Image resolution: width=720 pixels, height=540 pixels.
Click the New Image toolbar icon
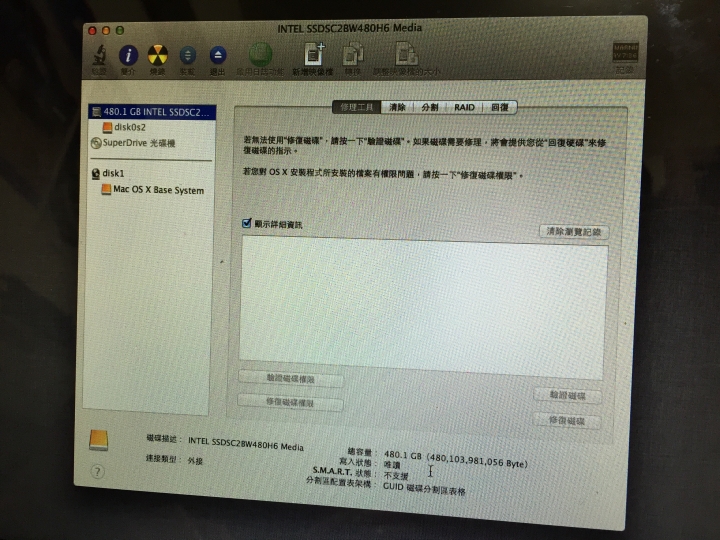coord(314,55)
